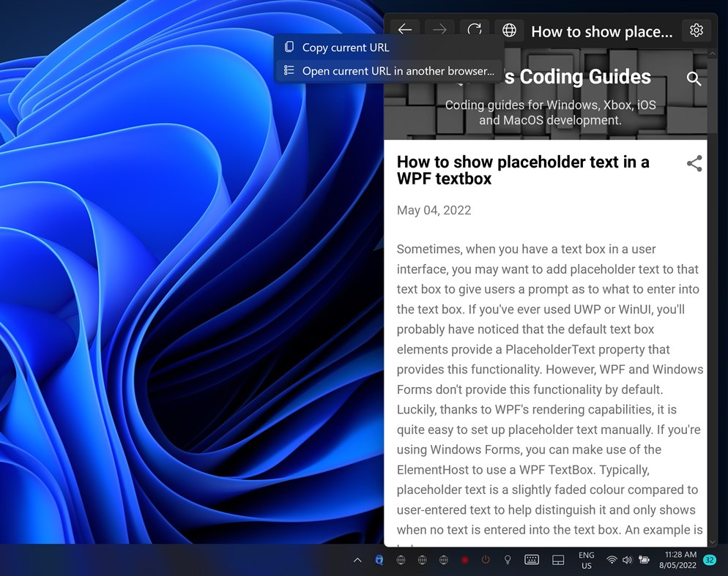Open the touch keyboard from the system tray
The height and width of the screenshot is (576, 728).
pos(532,560)
